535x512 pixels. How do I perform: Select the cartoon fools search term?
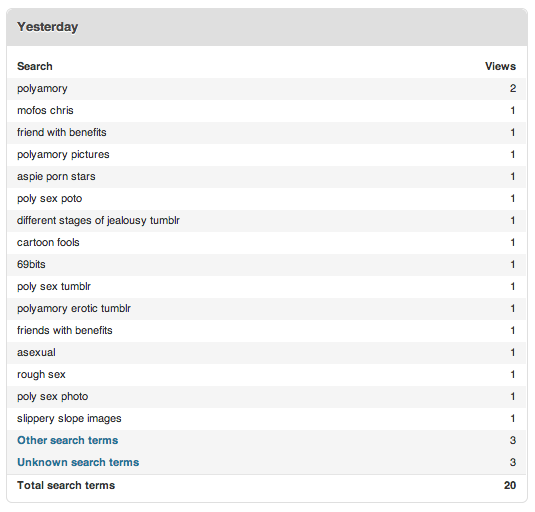(x=48, y=243)
